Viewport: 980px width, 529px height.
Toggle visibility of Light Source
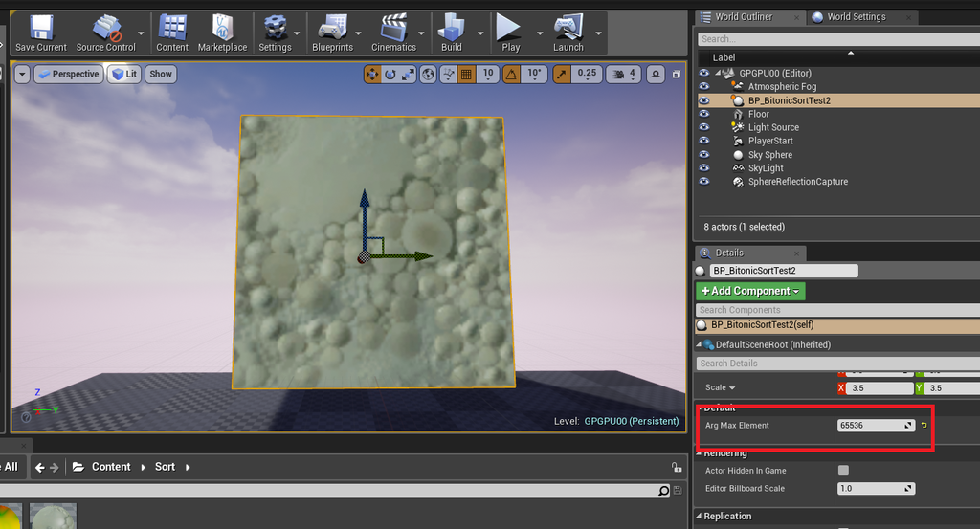[704, 127]
